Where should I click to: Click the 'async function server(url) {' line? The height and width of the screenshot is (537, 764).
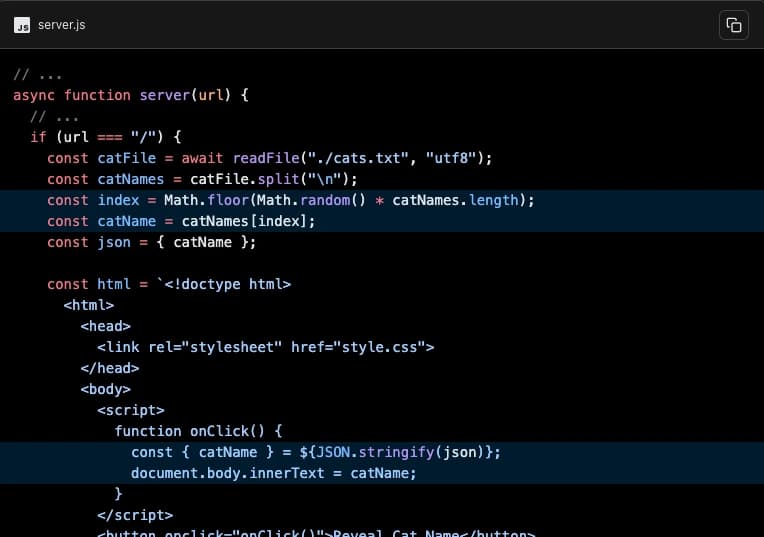click(131, 95)
